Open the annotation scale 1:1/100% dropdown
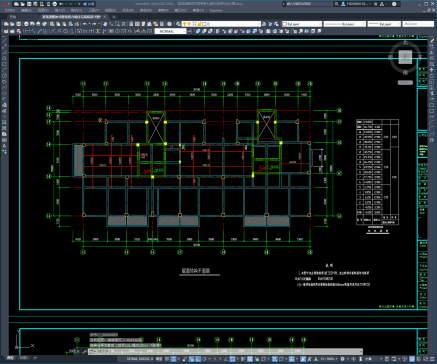 coord(329,359)
